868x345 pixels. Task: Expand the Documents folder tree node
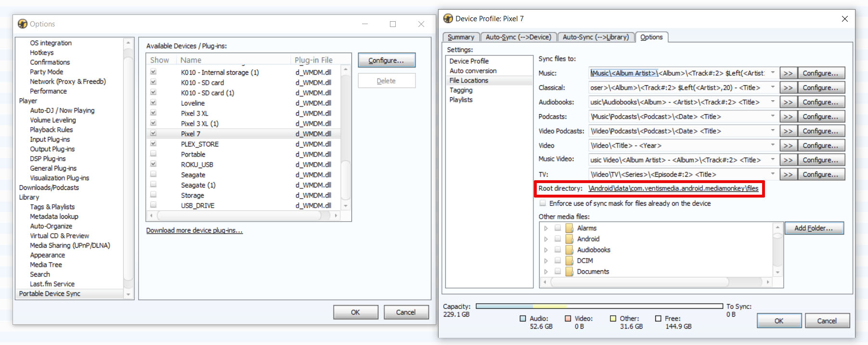pyautogui.click(x=546, y=271)
